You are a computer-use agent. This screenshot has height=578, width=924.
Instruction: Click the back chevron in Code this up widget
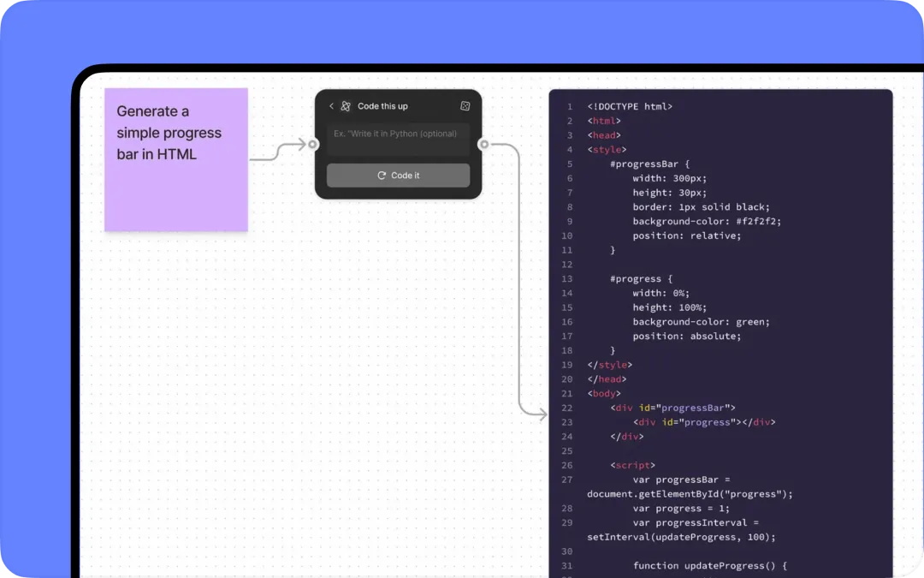click(x=332, y=106)
